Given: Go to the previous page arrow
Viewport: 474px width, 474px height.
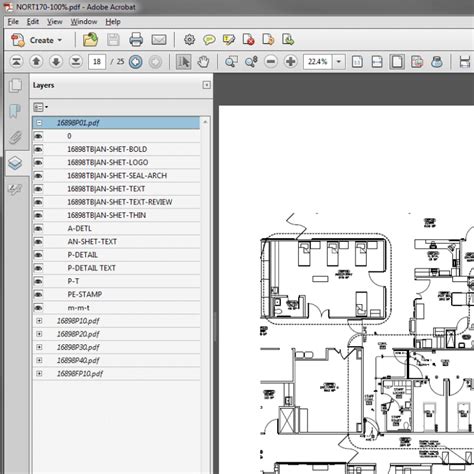Looking at the screenshot, I should [36, 62].
